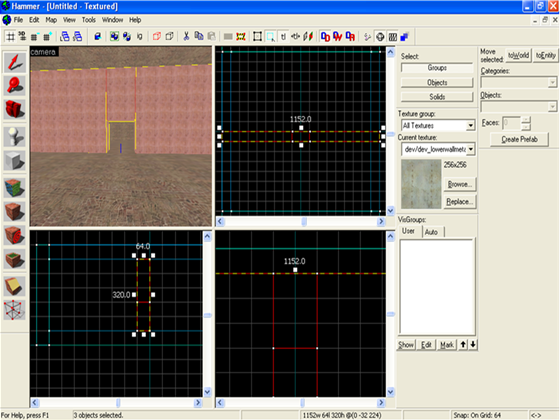Open the Texture group dropdown
This screenshot has width=560, height=420.
click(470, 125)
